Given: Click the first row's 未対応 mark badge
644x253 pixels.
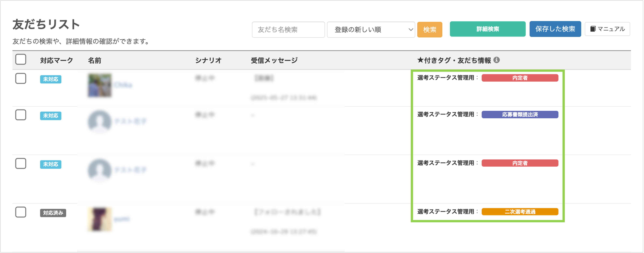Looking at the screenshot, I should point(50,79).
